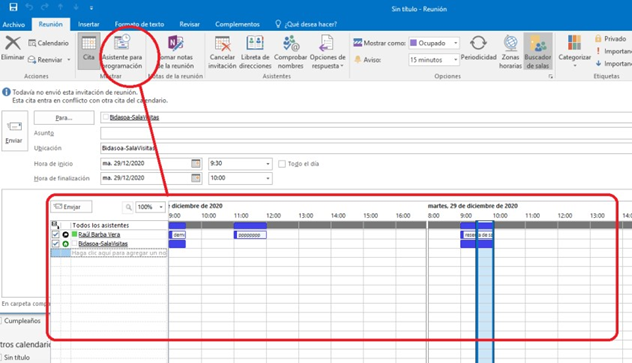Viewport: 632px width, 363px height.
Task: Click the zoom magnifier in scheduling view
Action: pyautogui.click(x=128, y=207)
